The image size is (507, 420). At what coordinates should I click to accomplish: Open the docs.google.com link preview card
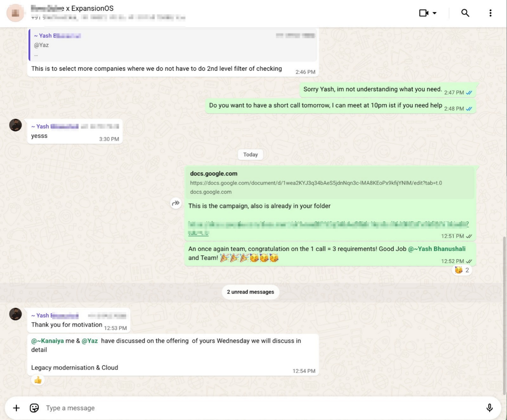[x=330, y=182]
